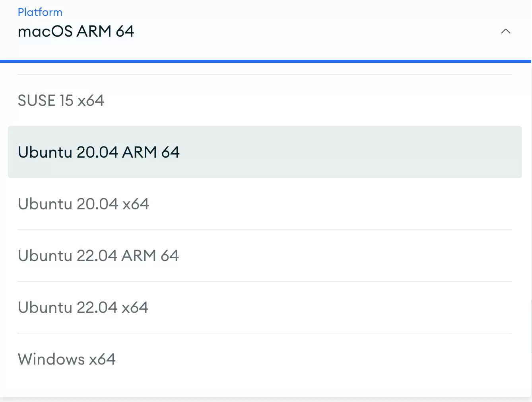Viewport: 532px width, 402px height.
Task: Click the selected macOS ARM 64 value
Action: pyautogui.click(x=76, y=31)
